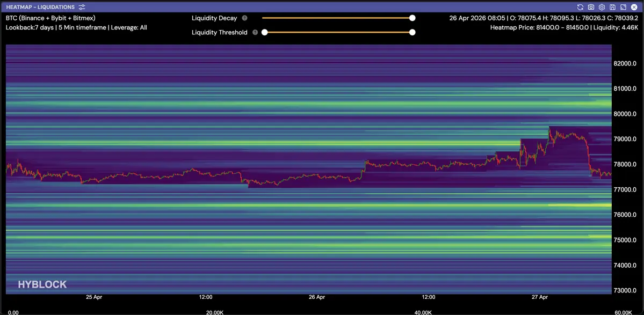Take a chart screenshot with camera icon

click(591, 7)
